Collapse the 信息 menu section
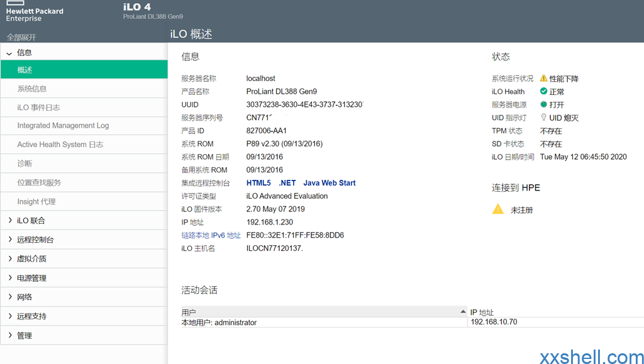Screen dimensions: 644x364 point(9,53)
